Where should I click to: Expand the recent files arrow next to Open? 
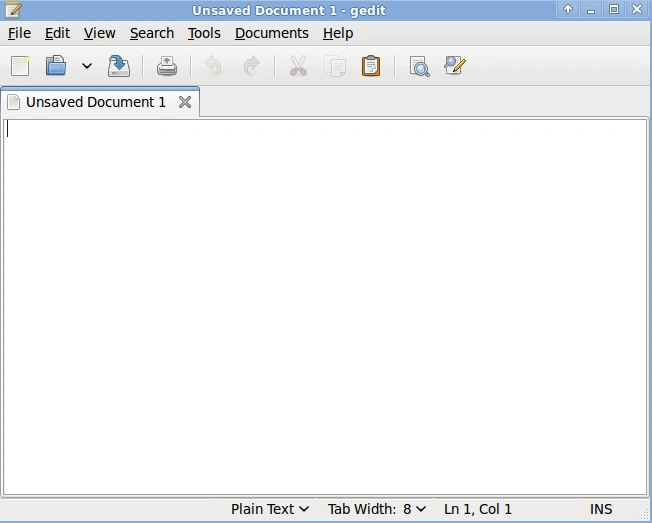pos(86,66)
